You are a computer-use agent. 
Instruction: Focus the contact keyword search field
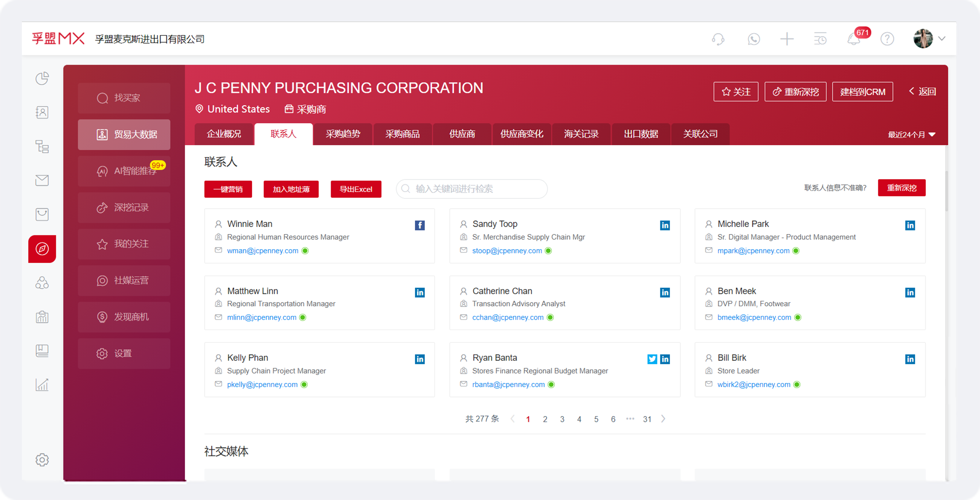pyautogui.click(x=472, y=189)
